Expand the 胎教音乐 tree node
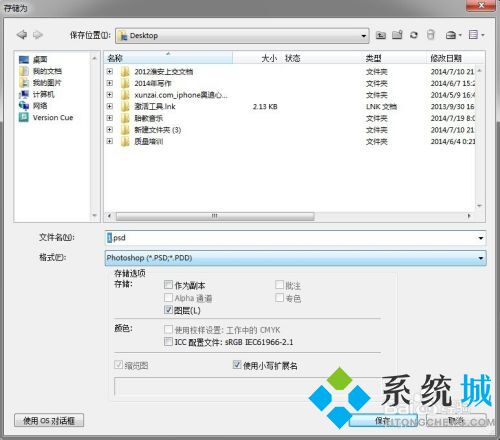Image resolution: width=500 pixels, height=440 pixels. click(110, 118)
